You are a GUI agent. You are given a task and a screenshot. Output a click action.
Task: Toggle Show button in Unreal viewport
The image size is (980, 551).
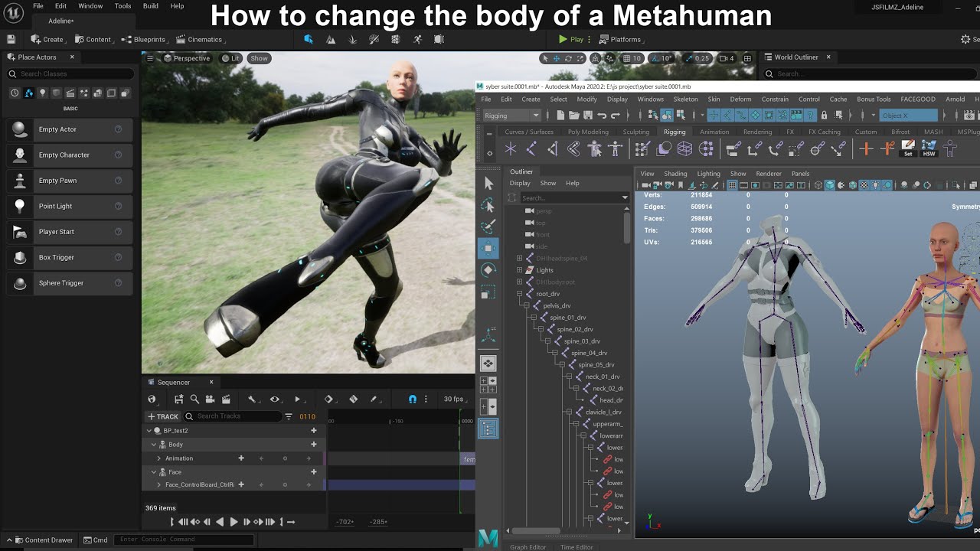pyautogui.click(x=260, y=58)
